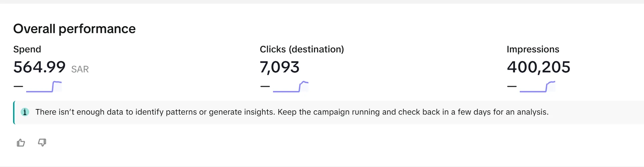
Task: Click the teal left border of info banner
Action: pyautogui.click(x=14, y=113)
